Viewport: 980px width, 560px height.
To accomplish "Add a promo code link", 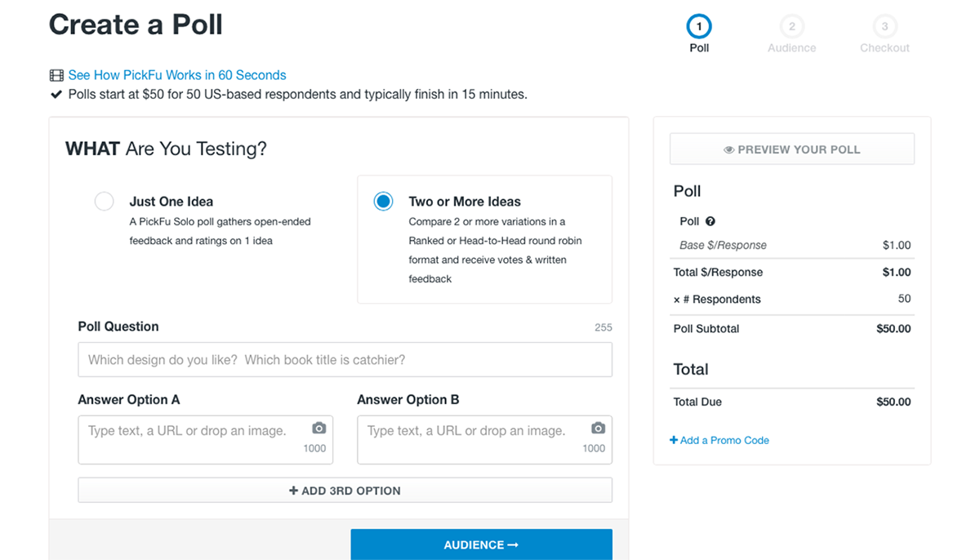I will coord(724,440).
